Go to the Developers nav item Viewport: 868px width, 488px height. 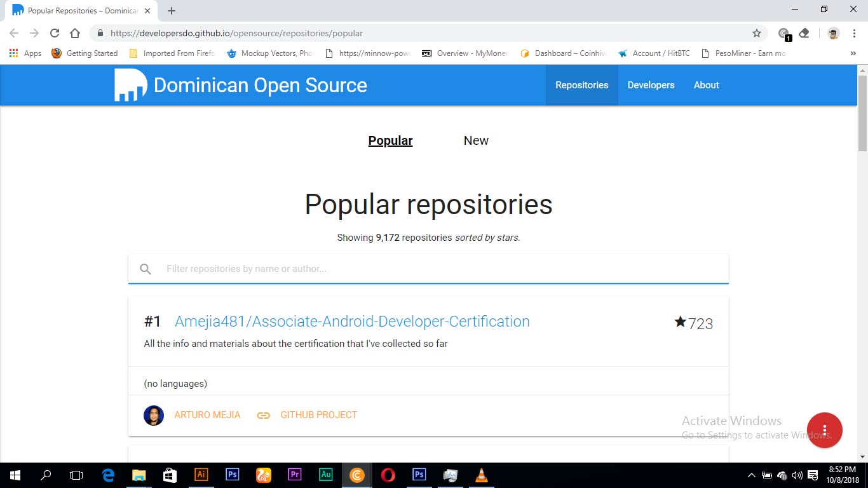pyautogui.click(x=651, y=85)
